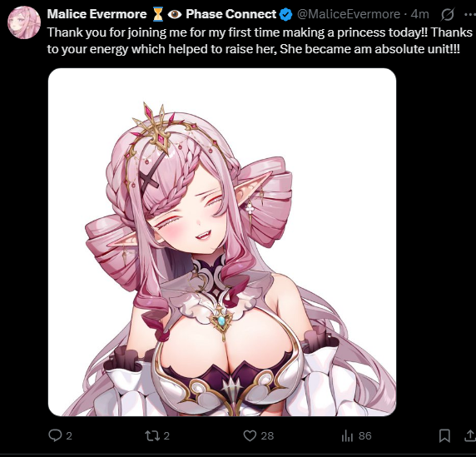The width and height of the screenshot is (476, 457).
Task: Open the reply speech bubble icon
Action: tap(55, 435)
